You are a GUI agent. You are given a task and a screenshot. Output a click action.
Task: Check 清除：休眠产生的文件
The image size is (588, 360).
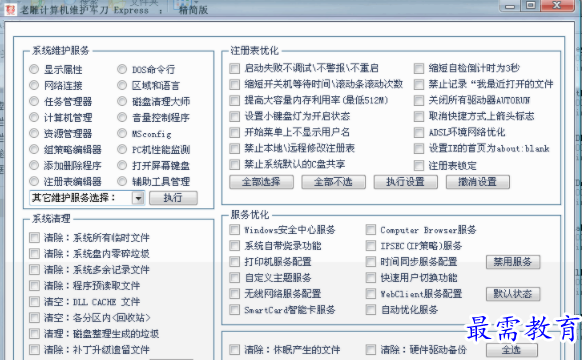235,350
